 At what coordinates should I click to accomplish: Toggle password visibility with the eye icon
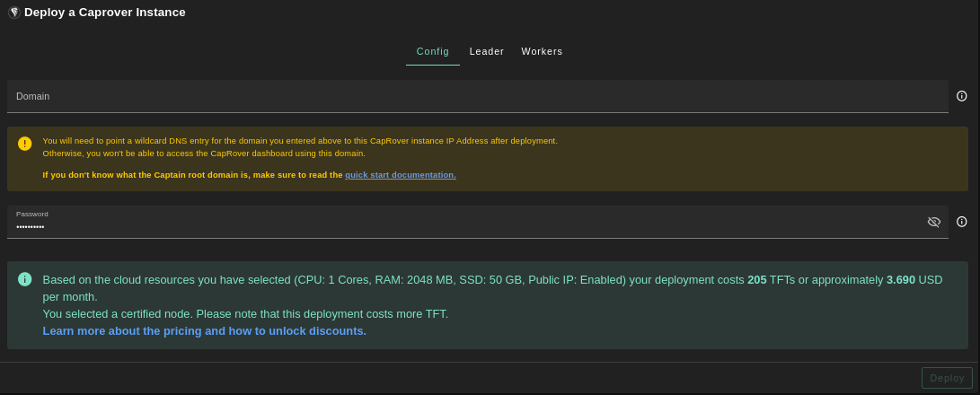[x=933, y=222]
